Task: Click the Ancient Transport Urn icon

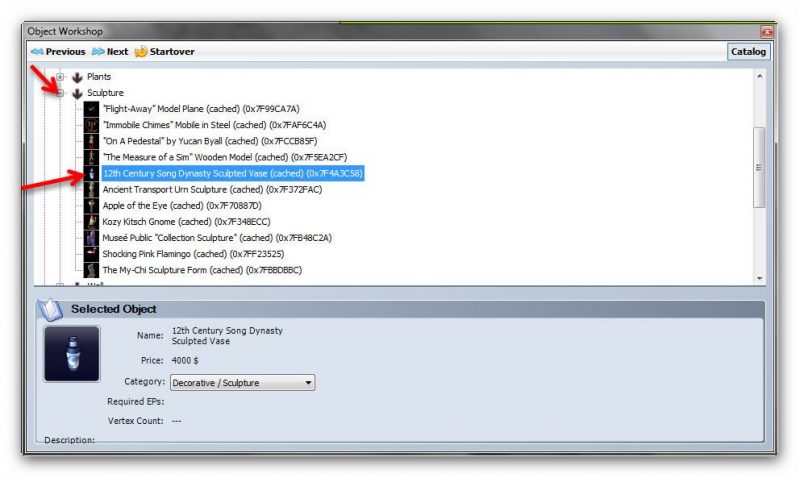Action: (92, 189)
